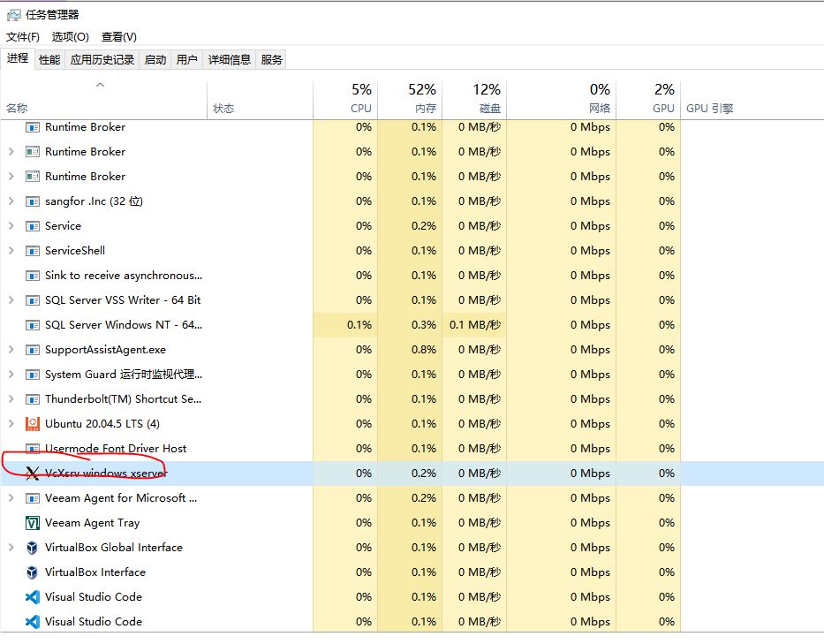Click the sangfor .Inc process icon
Image resolution: width=824 pixels, height=644 pixels.
(x=33, y=201)
